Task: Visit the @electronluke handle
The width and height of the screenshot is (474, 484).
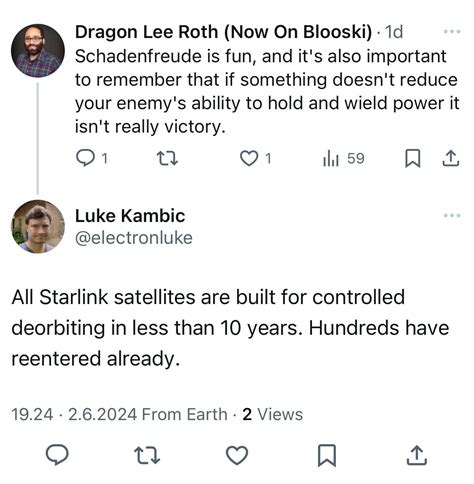Action: 134,238
